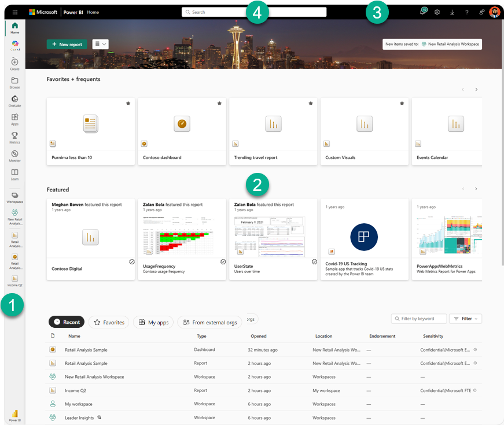
Task: Go to Home in the left navigation
Action: coord(15,28)
